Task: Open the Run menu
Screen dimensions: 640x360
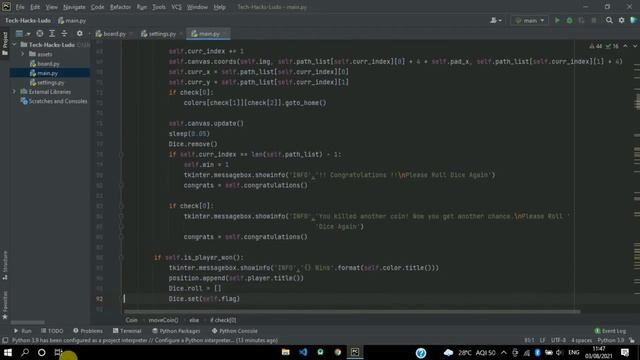Action: click(x=142, y=7)
